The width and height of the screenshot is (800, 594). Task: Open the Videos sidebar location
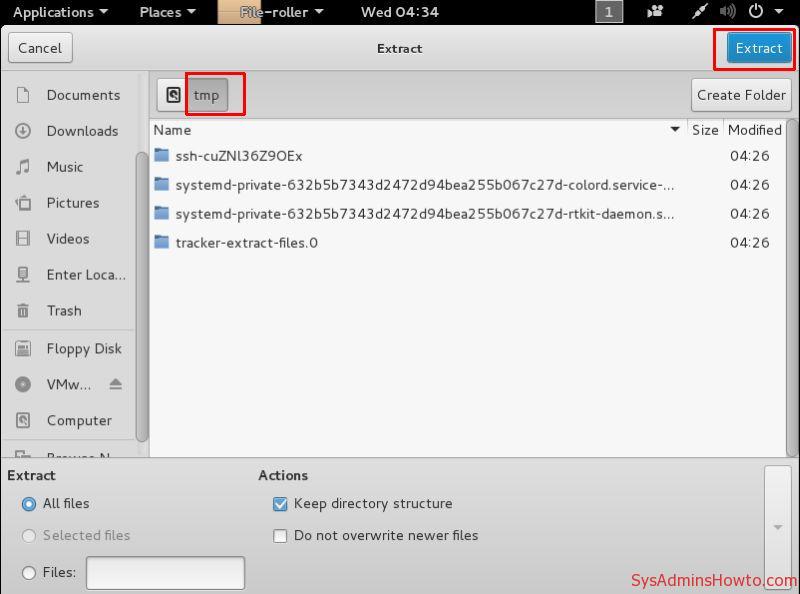[69, 239]
